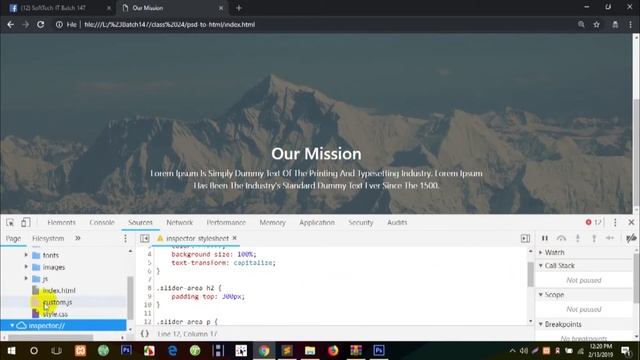This screenshot has width=640, height=360.
Task: Deactivate breakpoints toggle
Action: coord(631,238)
